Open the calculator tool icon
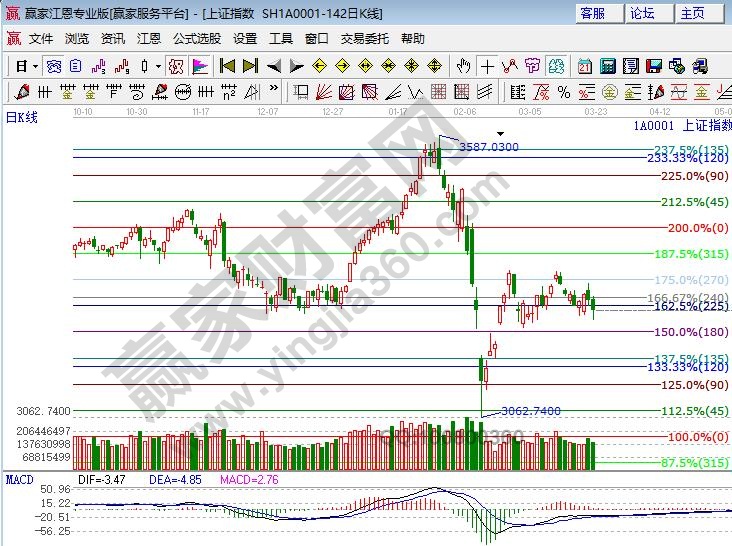The width and height of the screenshot is (732, 546). coord(607,66)
